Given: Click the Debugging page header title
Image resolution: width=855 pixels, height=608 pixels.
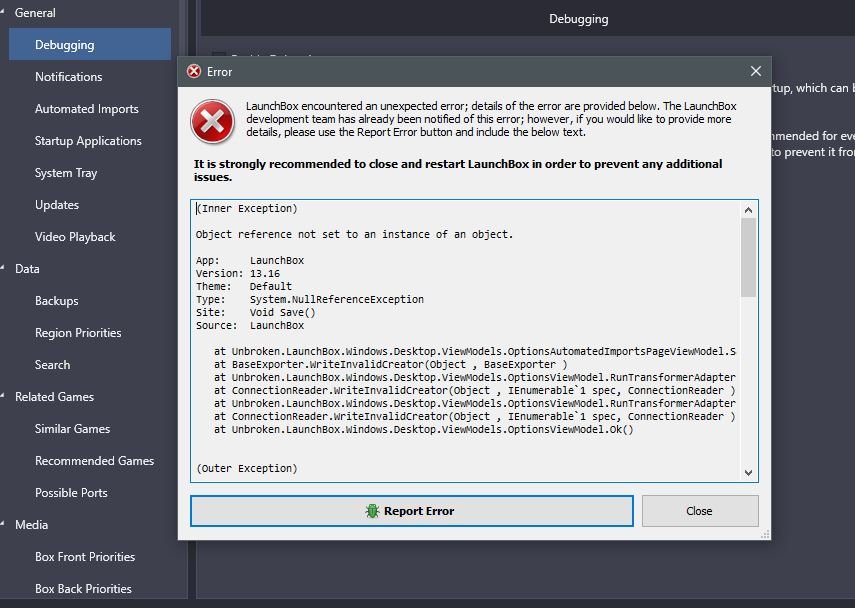Looking at the screenshot, I should (x=579, y=19).
